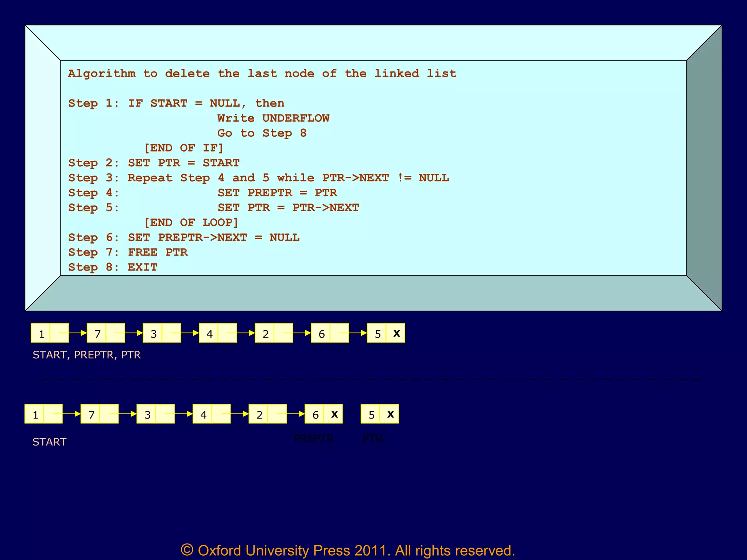Click the lower START label
Screen dimensions: 747x560
click(x=49, y=442)
